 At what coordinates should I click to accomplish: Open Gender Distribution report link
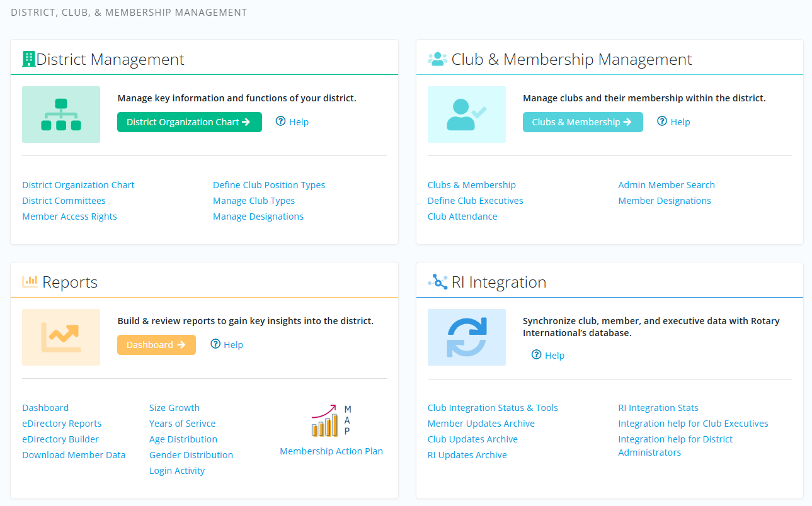click(x=191, y=455)
